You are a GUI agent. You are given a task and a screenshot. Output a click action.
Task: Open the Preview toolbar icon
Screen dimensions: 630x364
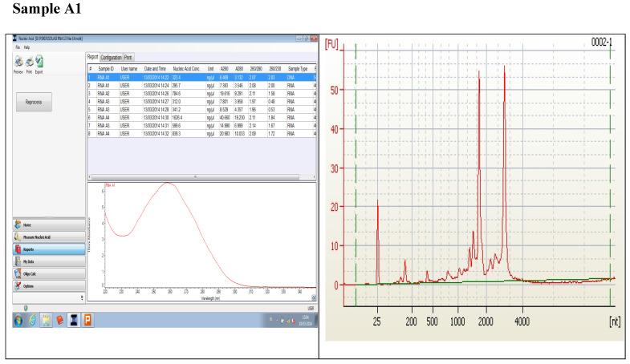[x=18, y=62]
